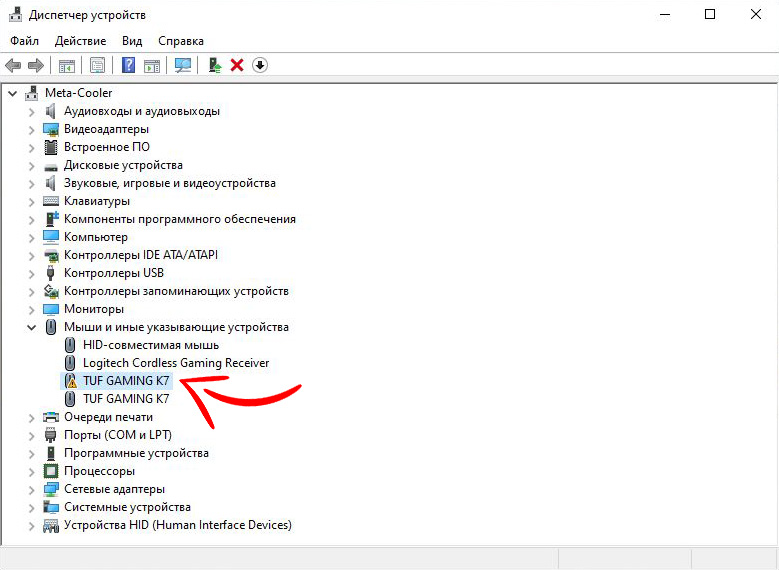Click the red X Uninstall device icon
The height and width of the screenshot is (570, 779).
coord(237,65)
